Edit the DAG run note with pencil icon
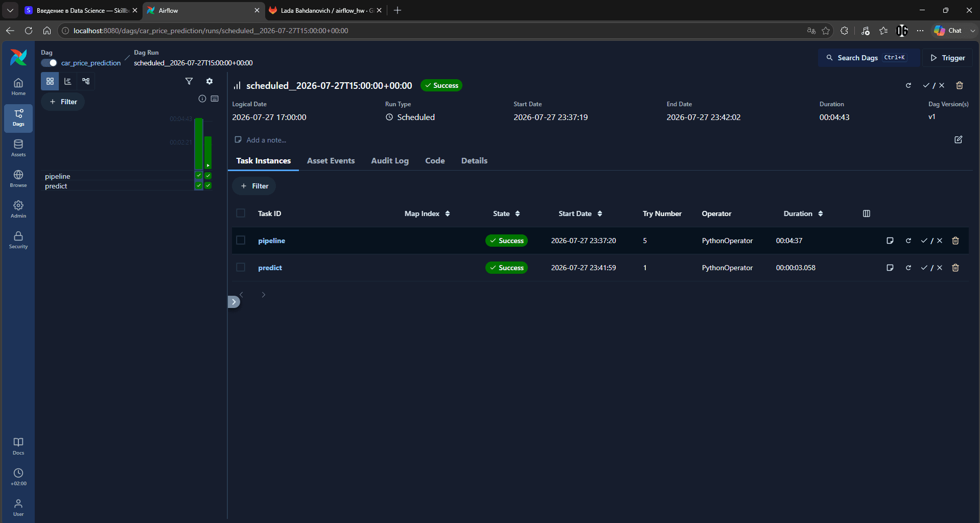Viewport: 980px width, 523px height. pyautogui.click(x=959, y=139)
